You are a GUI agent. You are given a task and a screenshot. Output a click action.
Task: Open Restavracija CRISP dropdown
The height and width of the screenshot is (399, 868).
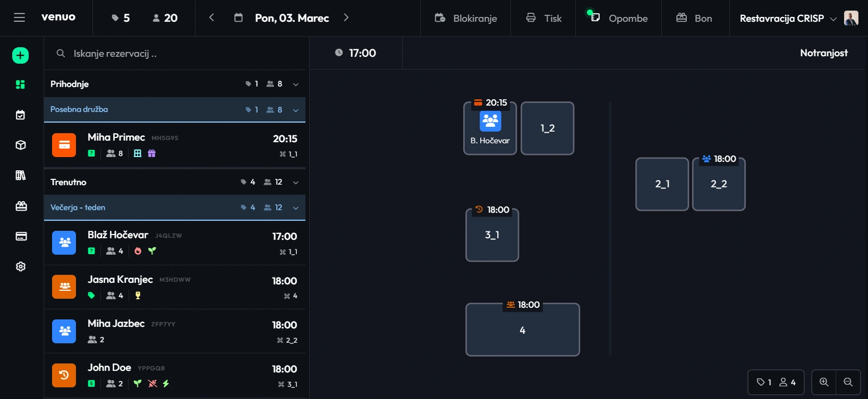[788, 18]
